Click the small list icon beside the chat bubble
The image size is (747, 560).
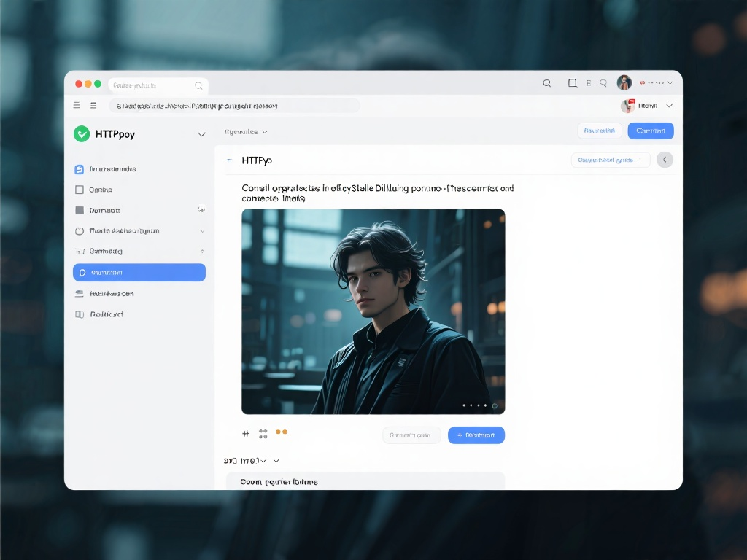[x=589, y=83]
